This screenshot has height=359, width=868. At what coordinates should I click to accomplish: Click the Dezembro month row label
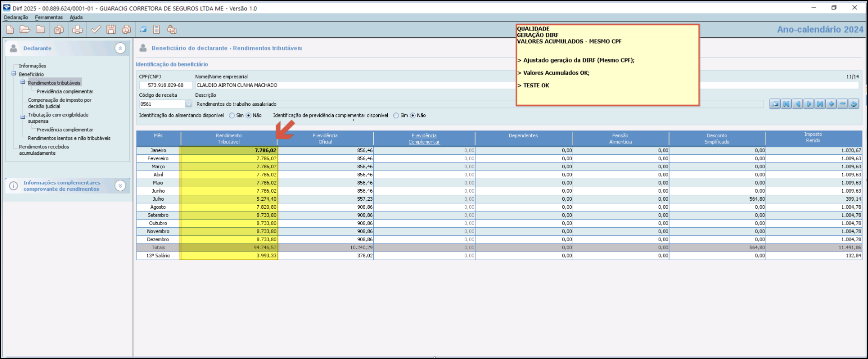[x=158, y=239]
